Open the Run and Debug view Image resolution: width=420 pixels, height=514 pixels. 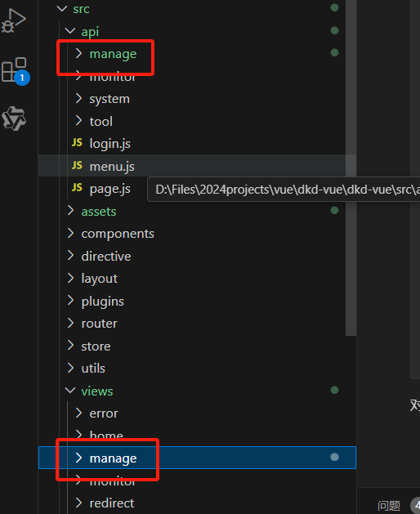(13, 20)
